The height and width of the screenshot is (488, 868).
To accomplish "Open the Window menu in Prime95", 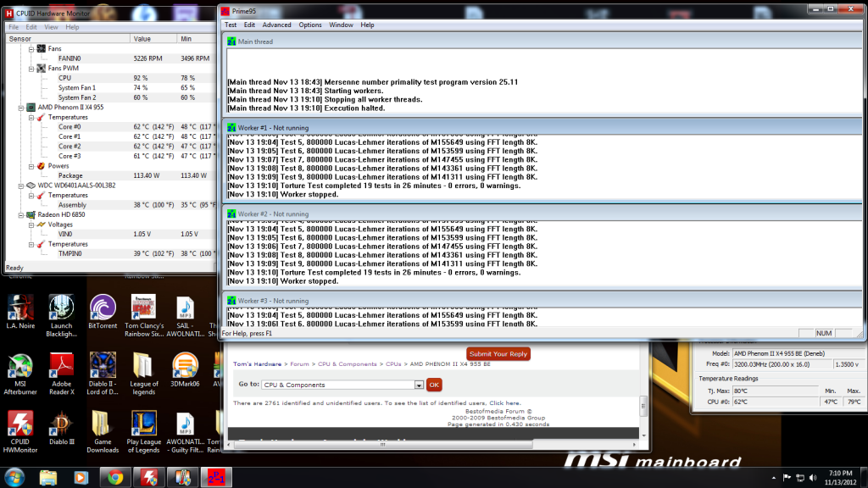I will pos(341,25).
